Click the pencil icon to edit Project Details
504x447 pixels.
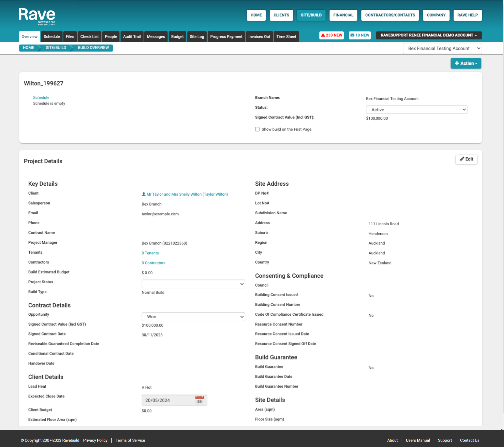point(462,159)
